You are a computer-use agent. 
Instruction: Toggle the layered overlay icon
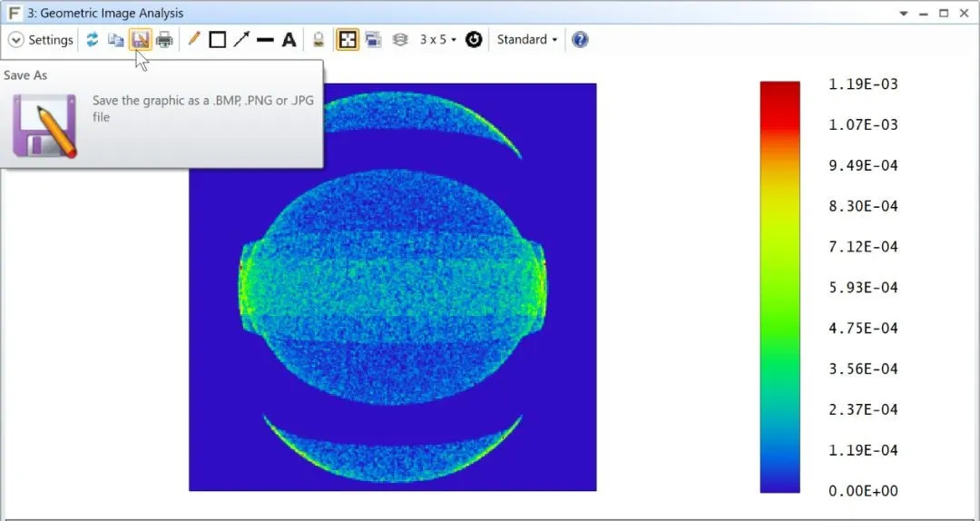coord(399,40)
